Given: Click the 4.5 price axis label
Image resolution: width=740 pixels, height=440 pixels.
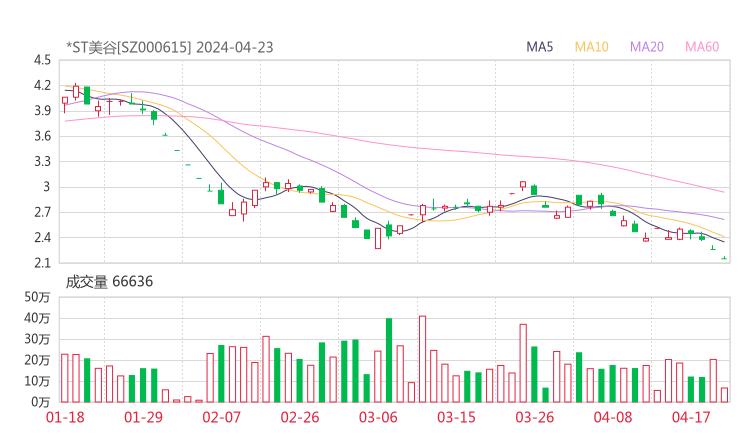Looking at the screenshot, I should click(x=42, y=60).
